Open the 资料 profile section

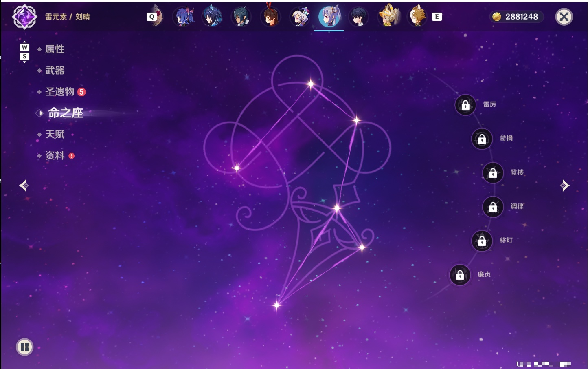click(x=55, y=155)
